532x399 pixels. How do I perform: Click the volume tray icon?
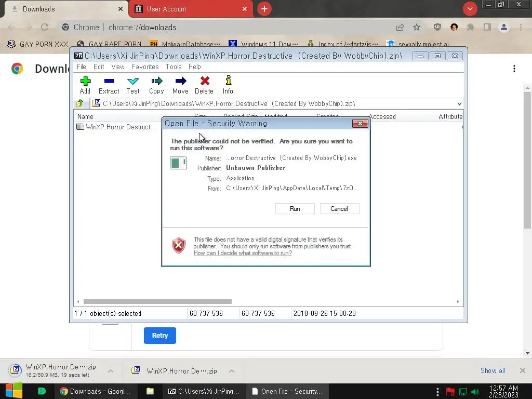tap(475, 392)
